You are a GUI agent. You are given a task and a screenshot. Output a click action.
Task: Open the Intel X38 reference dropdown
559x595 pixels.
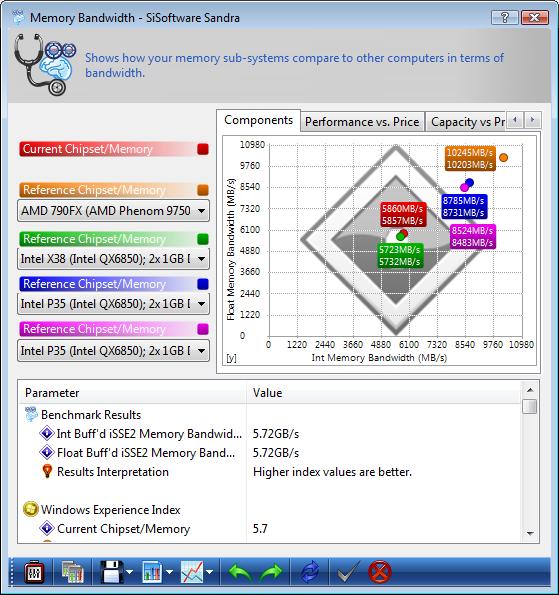[x=113, y=259]
